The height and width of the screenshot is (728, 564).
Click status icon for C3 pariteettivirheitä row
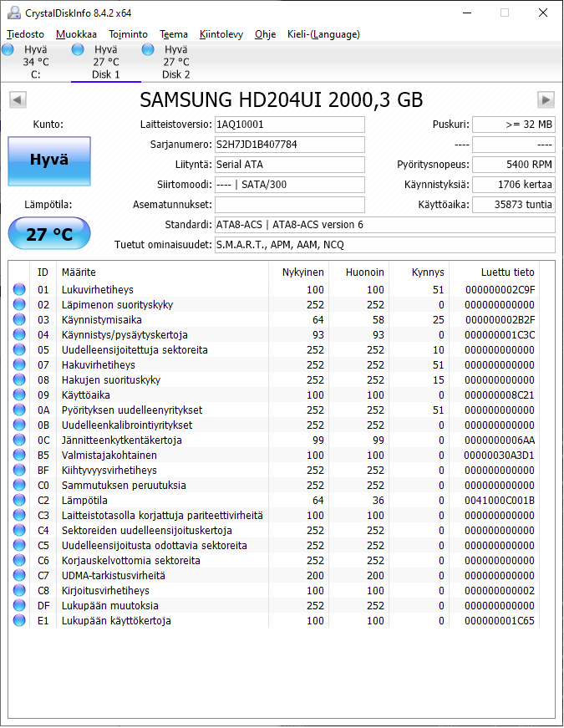[x=19, y=516]
